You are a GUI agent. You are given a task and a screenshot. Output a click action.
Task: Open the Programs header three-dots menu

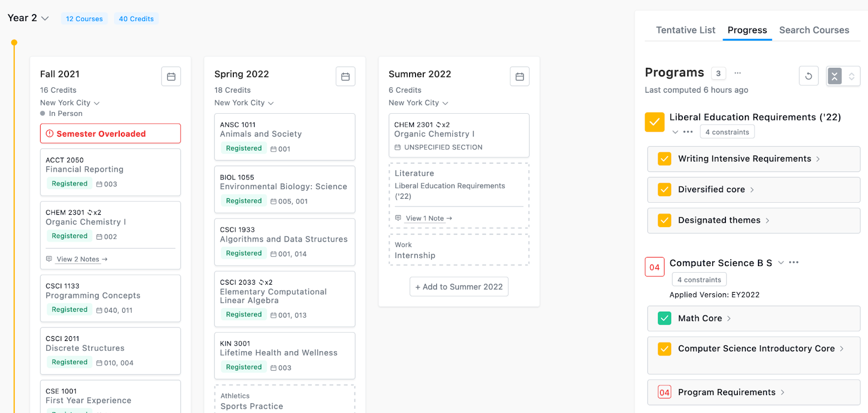point(737,73)
